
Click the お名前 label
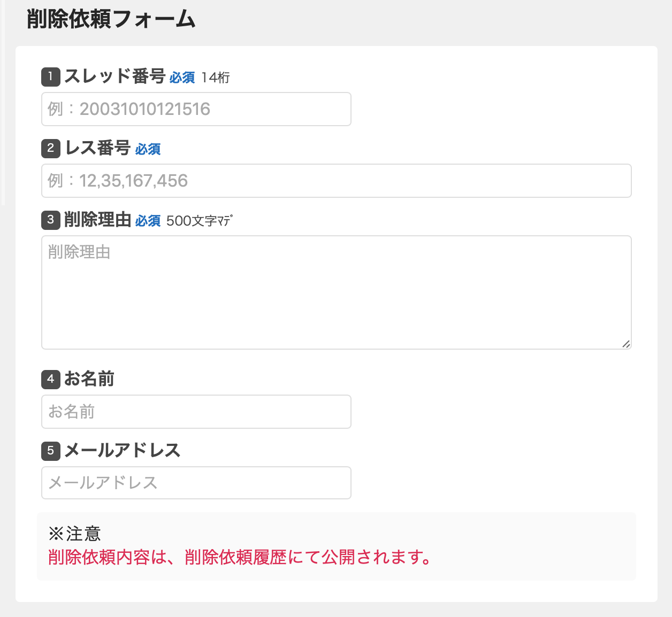89,379
